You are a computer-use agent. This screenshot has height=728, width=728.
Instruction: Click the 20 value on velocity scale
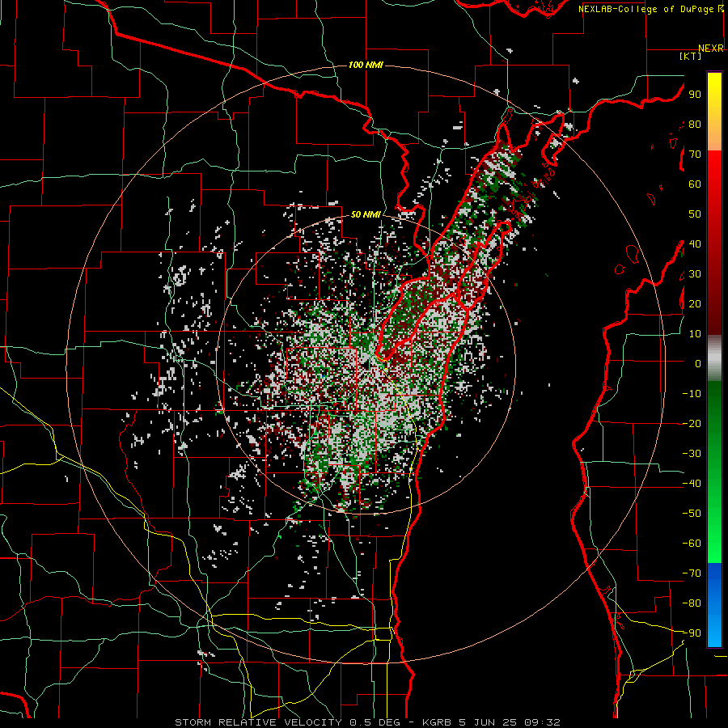[695, 303]
